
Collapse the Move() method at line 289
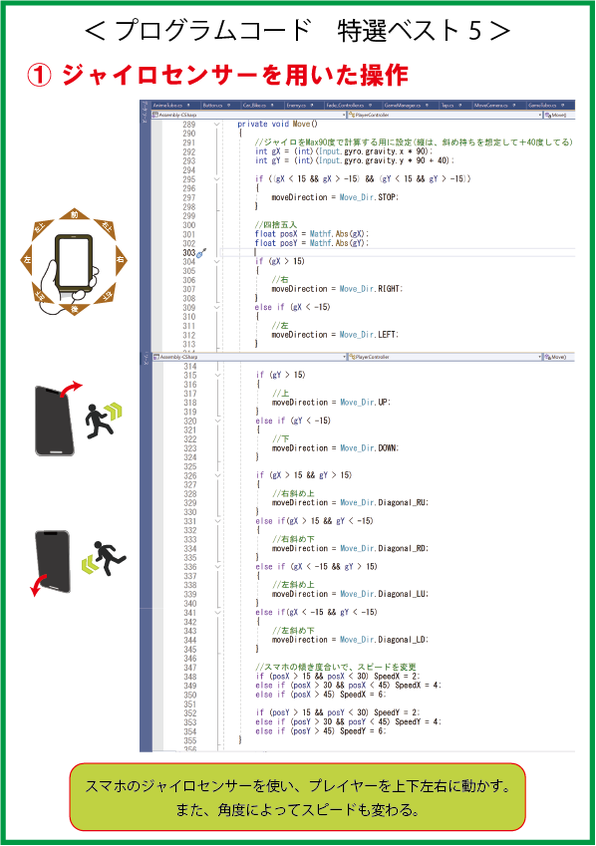tap(217, 124)
